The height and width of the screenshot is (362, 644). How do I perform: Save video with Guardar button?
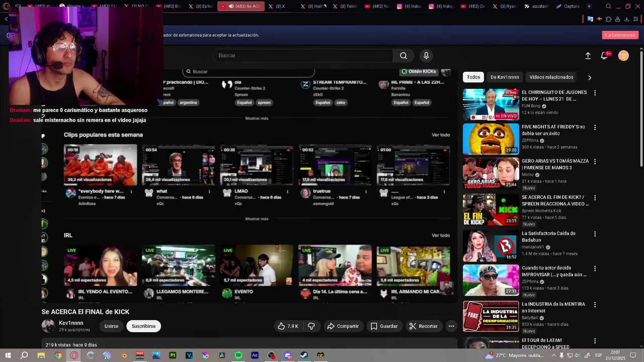pos(384,326)
